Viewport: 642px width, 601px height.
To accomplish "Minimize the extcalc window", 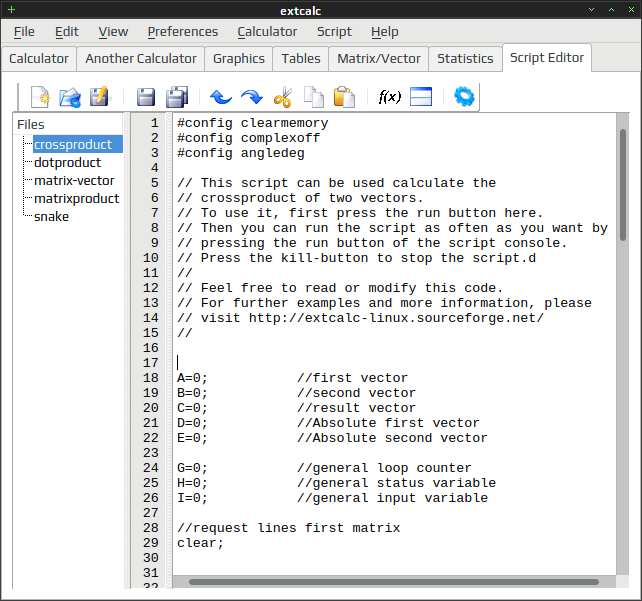I will (591, 9).
